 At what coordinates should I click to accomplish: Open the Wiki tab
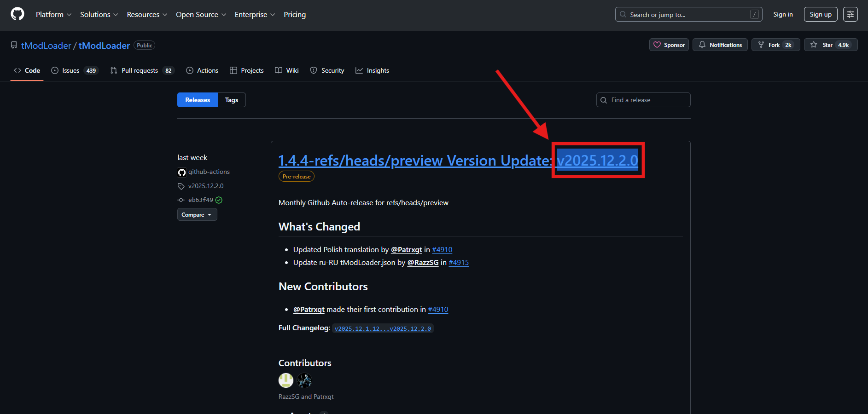tap(287, 70)
